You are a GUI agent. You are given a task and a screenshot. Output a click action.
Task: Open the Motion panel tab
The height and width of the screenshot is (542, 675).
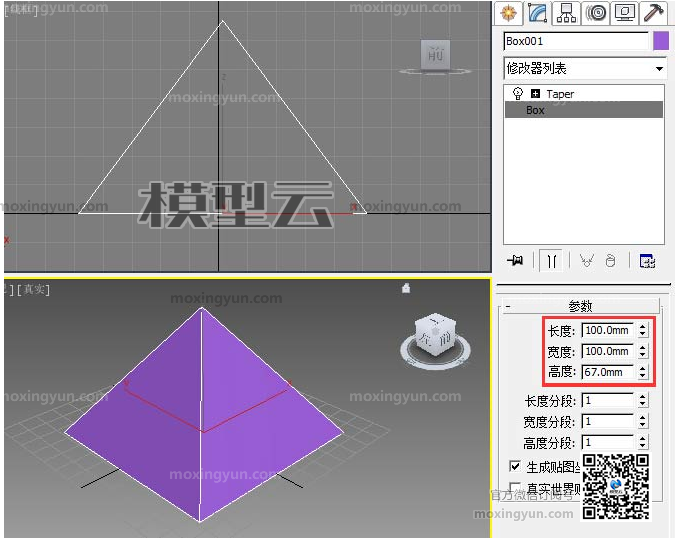595,12
